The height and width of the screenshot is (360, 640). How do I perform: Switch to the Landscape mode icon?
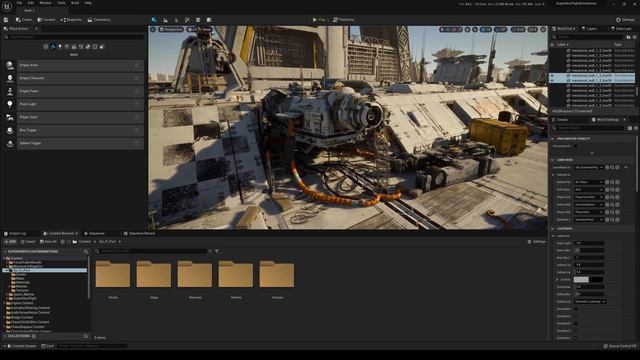coord(165,20)
